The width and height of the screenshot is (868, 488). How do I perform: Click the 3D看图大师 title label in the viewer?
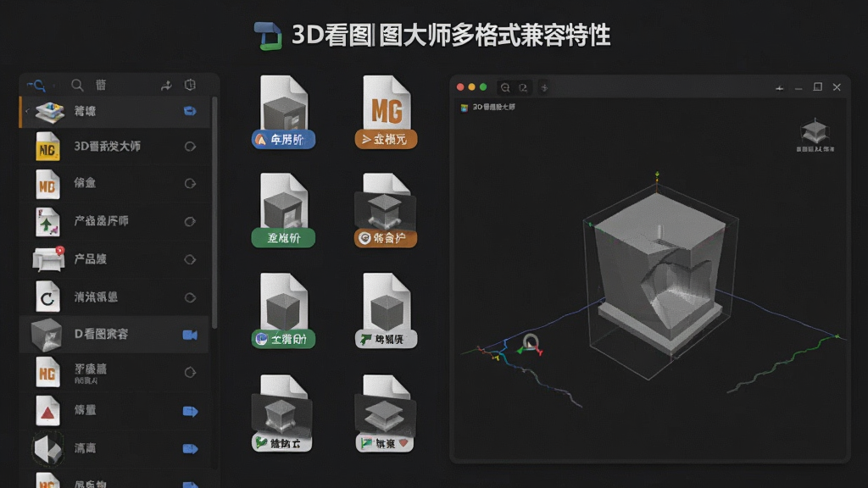(494, 107)
